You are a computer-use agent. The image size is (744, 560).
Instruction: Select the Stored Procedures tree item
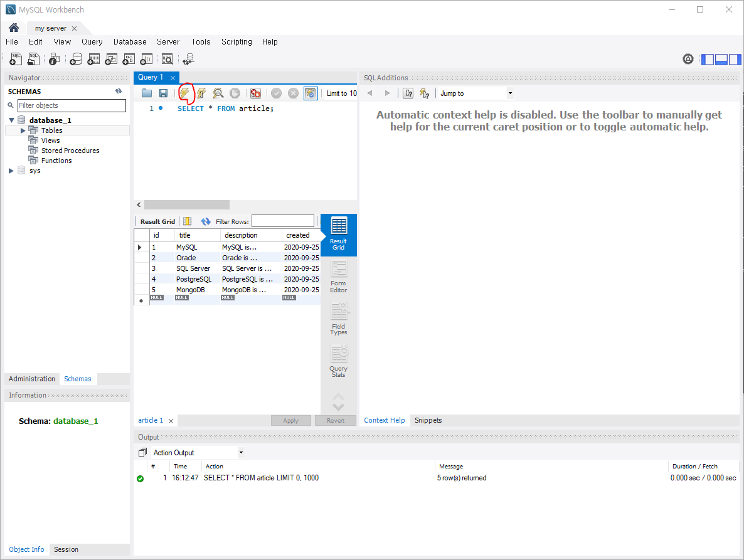[70, 151]
